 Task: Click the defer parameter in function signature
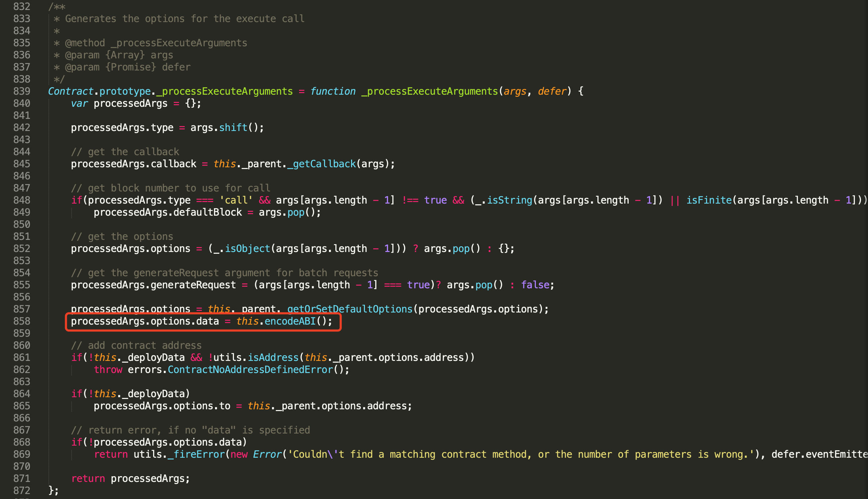click(x=552, y=91)
